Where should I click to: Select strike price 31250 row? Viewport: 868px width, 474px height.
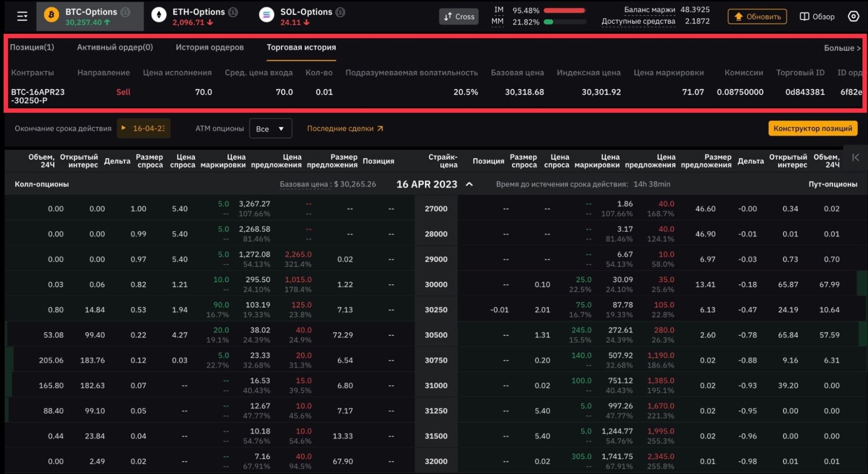pyautogui.click(x=436, y=411)
